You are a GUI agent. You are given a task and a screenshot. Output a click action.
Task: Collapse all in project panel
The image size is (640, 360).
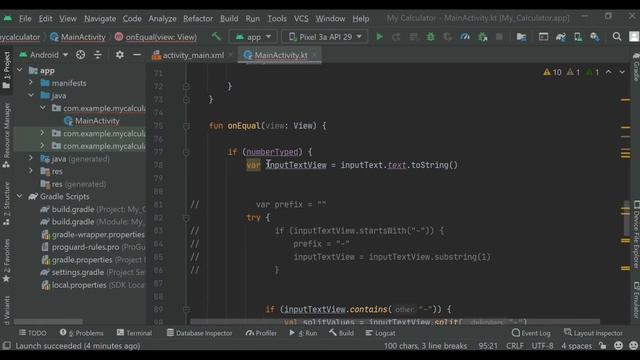[x=98, y=55]
